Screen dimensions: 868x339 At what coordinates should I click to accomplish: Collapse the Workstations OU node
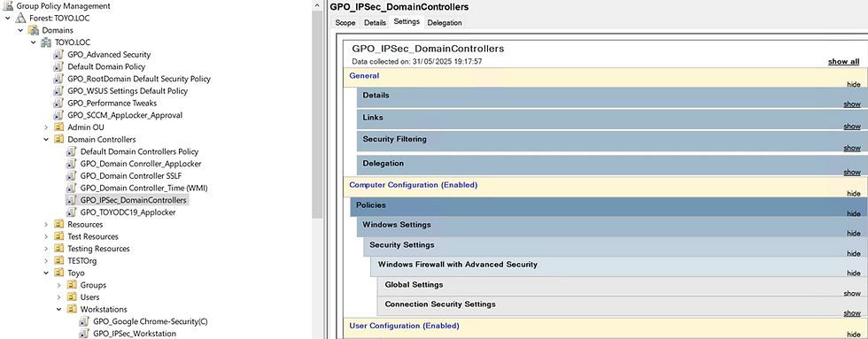(59, 309)
